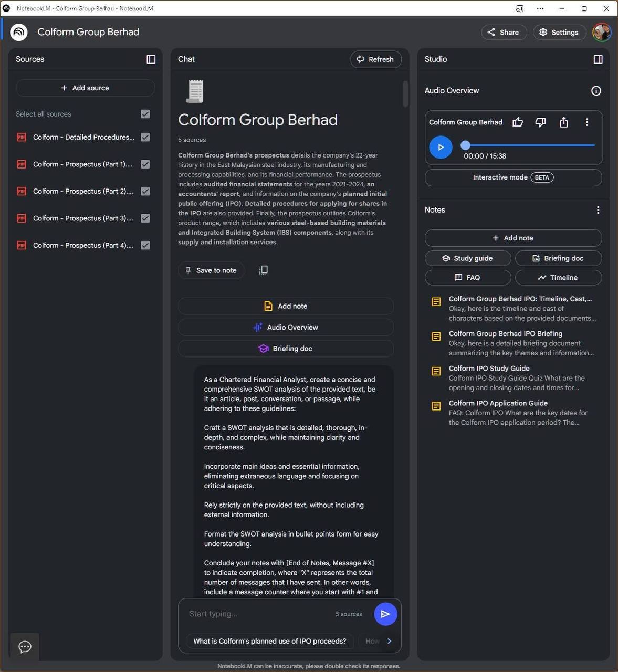The height and width of the screenshot is (672, 618).
Task: Thumbs down the audio overview
Action: (x=540, y=122)
